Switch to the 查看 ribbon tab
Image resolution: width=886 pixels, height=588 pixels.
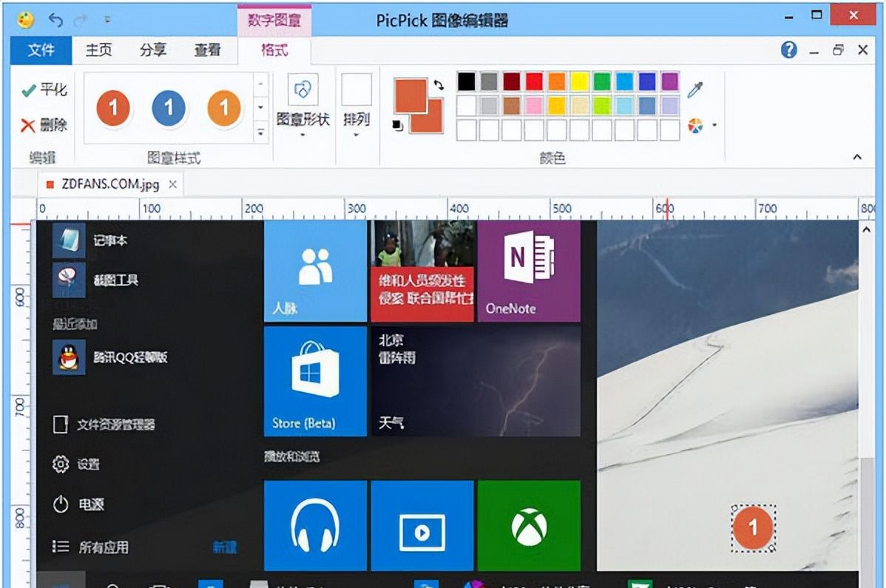pyautogui.click(x=207, y=50)
